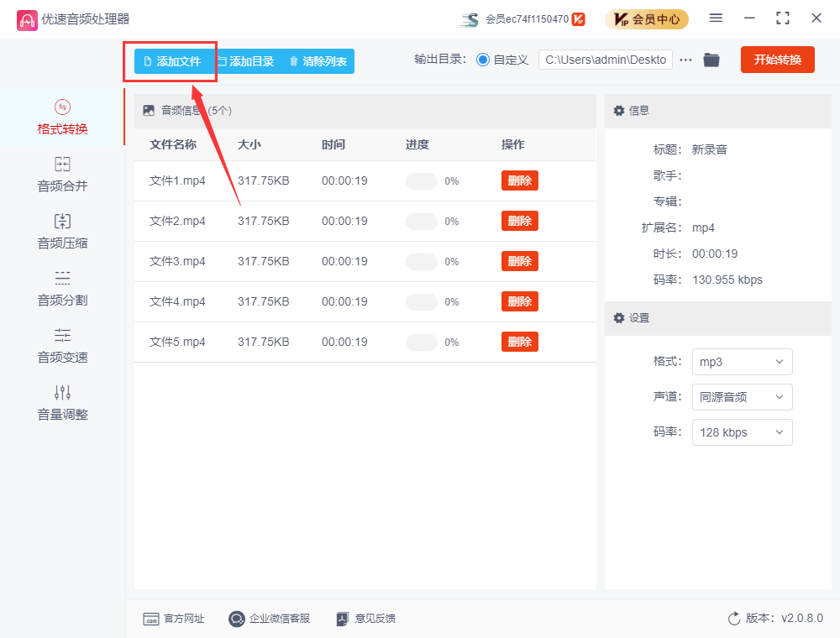Image resolution: width=840 pixels, height=638 pixels.
Task: Switch to 音频分割 audio split tab
Action: 62,289
